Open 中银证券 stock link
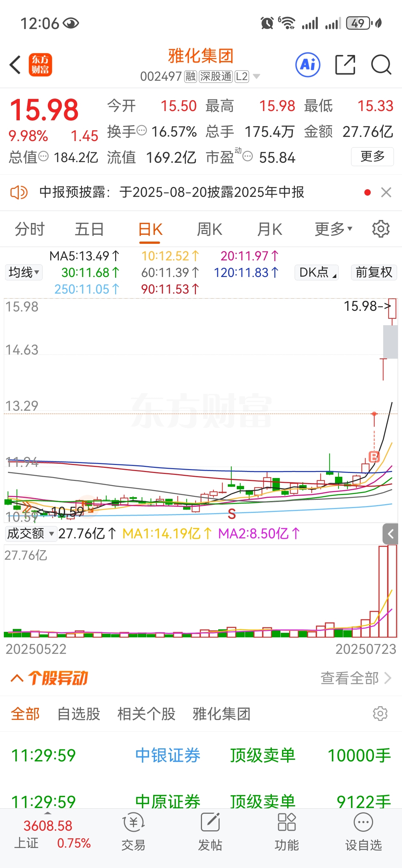 click(x=167, y=755)
